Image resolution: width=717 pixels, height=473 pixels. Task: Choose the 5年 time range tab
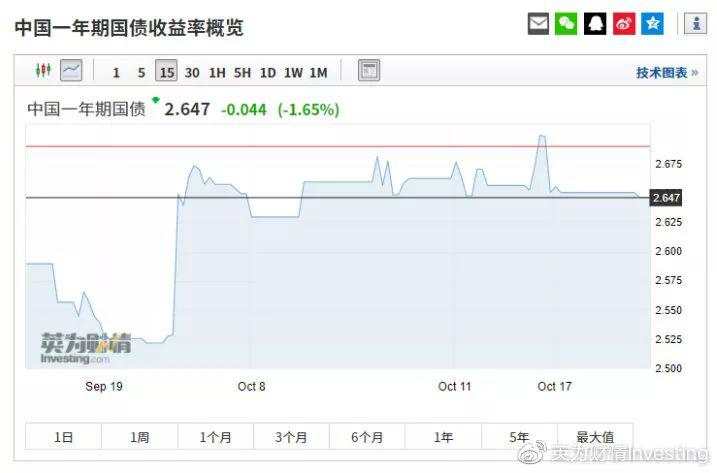pyautogui.click(x=519, y=437)
